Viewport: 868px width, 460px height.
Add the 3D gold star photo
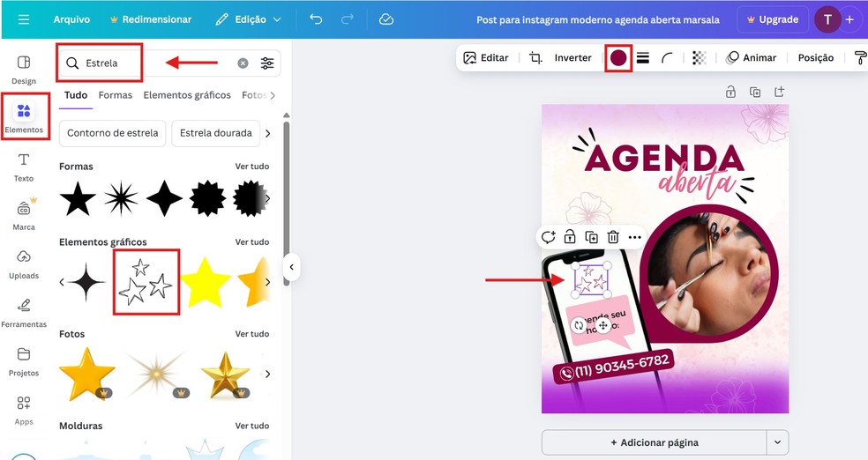225,374
